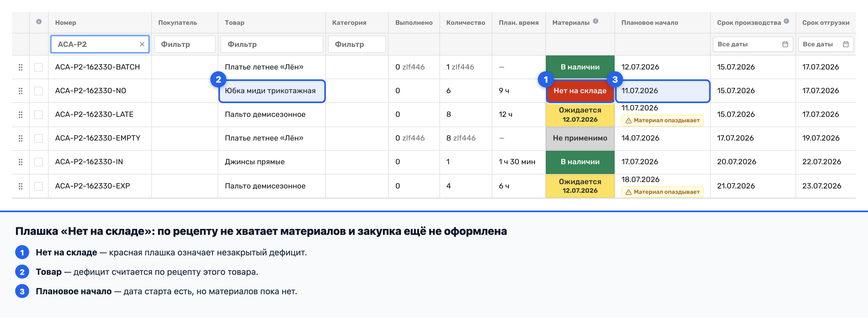Click production date 20.07.2026
This screenshot has width=868, height=318.
[737, 162]
